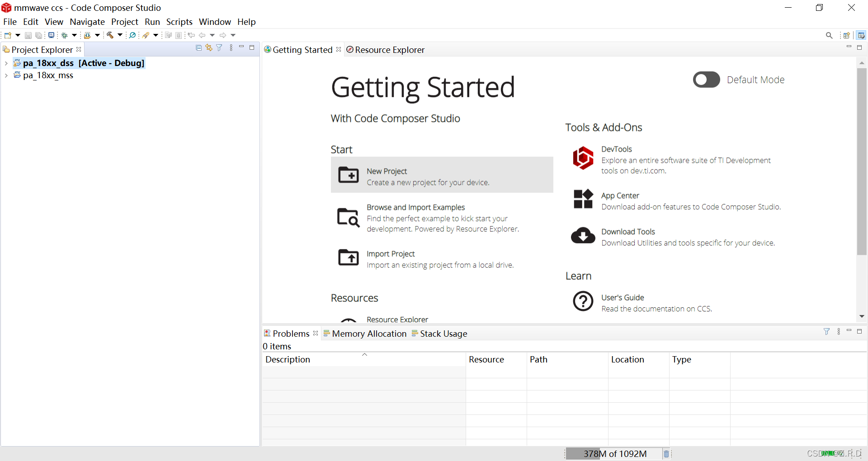Viewport: 868px width, 461px height.
Task: Click the Download Tools cloud icon
Action: [583, 235]
